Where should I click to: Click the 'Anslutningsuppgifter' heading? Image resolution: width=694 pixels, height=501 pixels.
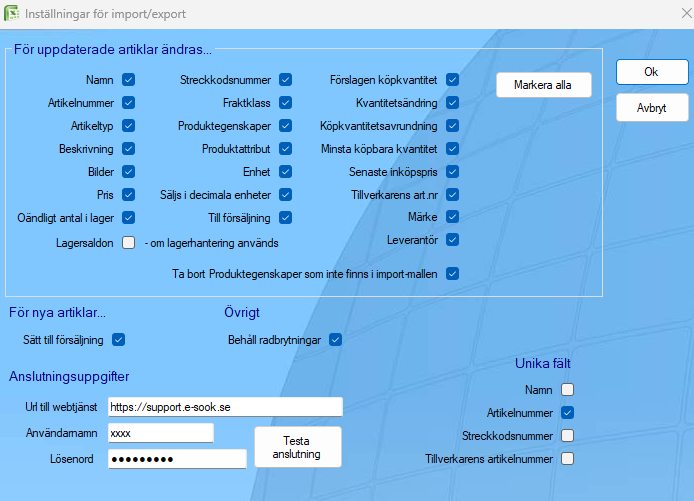click(69, 376)
